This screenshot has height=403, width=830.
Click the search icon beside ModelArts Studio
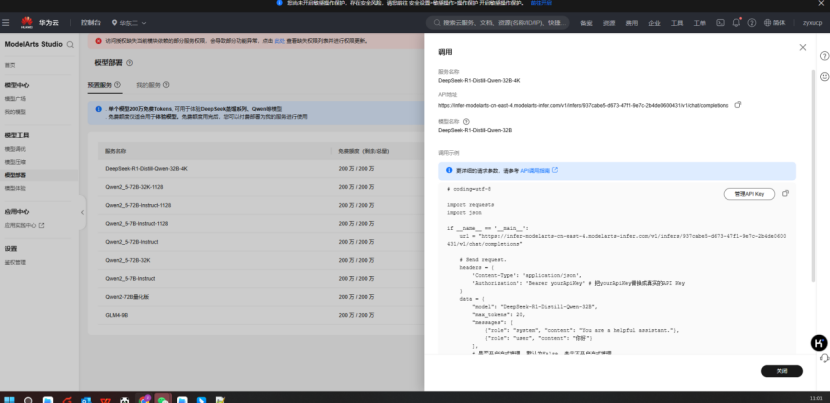70,44
